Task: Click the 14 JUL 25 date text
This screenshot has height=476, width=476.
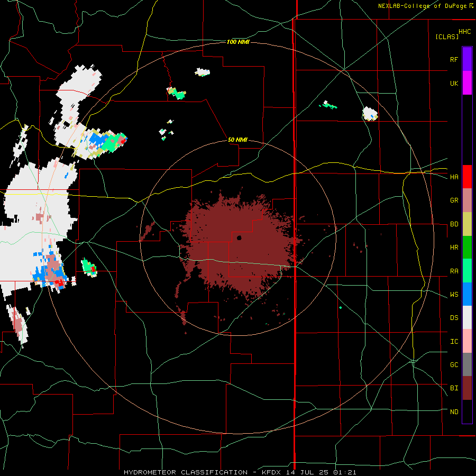Action: pos(307,472)
